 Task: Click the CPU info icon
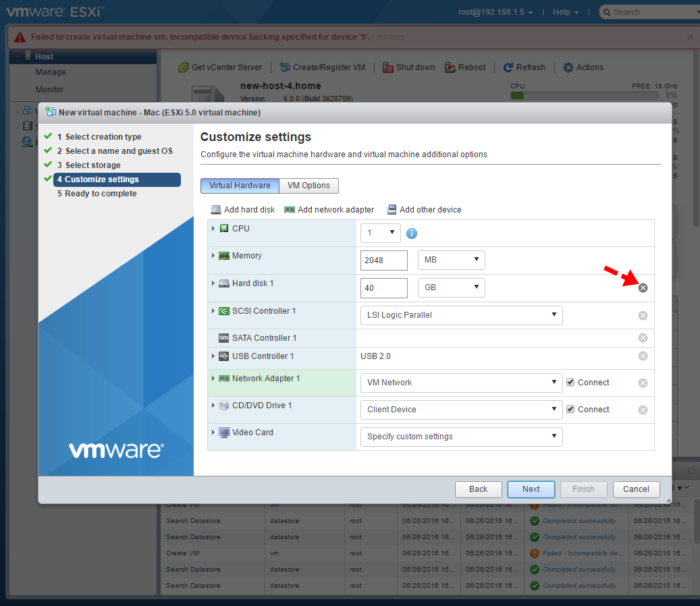click(412, 233)
